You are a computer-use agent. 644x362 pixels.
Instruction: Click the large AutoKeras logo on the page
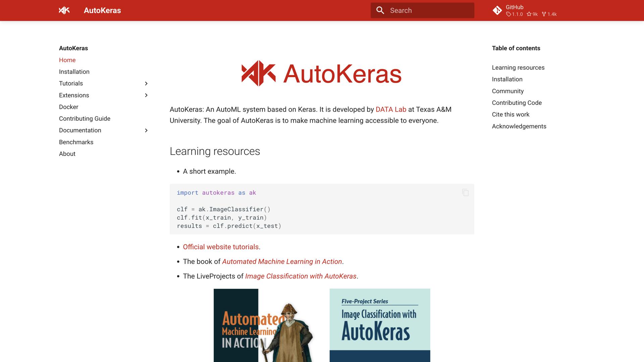click(321, 74)
